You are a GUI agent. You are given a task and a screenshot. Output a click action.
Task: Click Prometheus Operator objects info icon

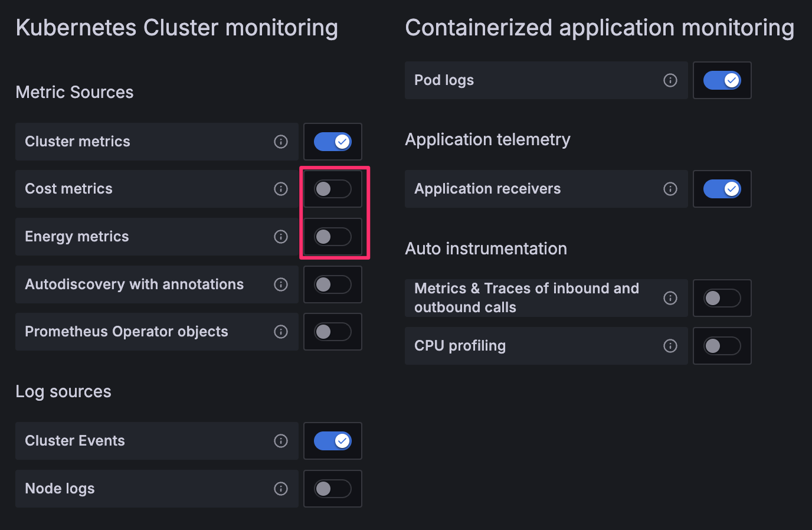click(281, 332)
